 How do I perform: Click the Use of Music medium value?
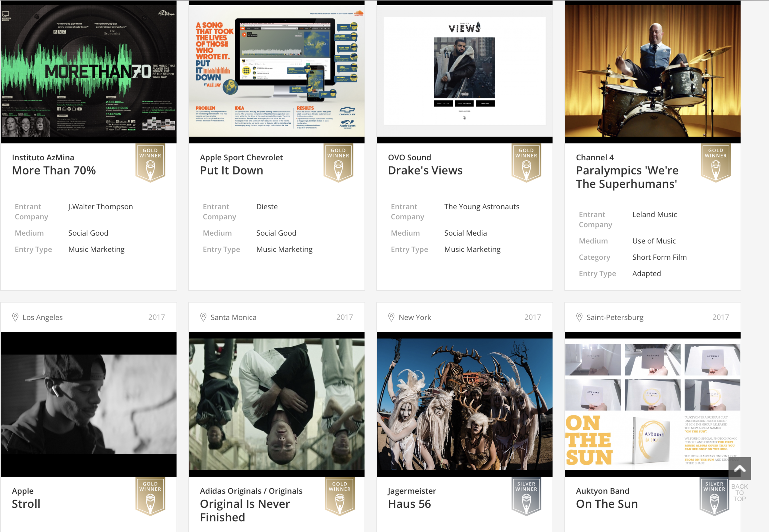pyautogui.click(x=654, y=241)
